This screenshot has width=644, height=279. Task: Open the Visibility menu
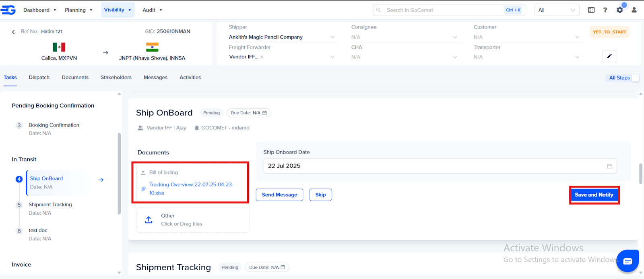pos(118,10)
